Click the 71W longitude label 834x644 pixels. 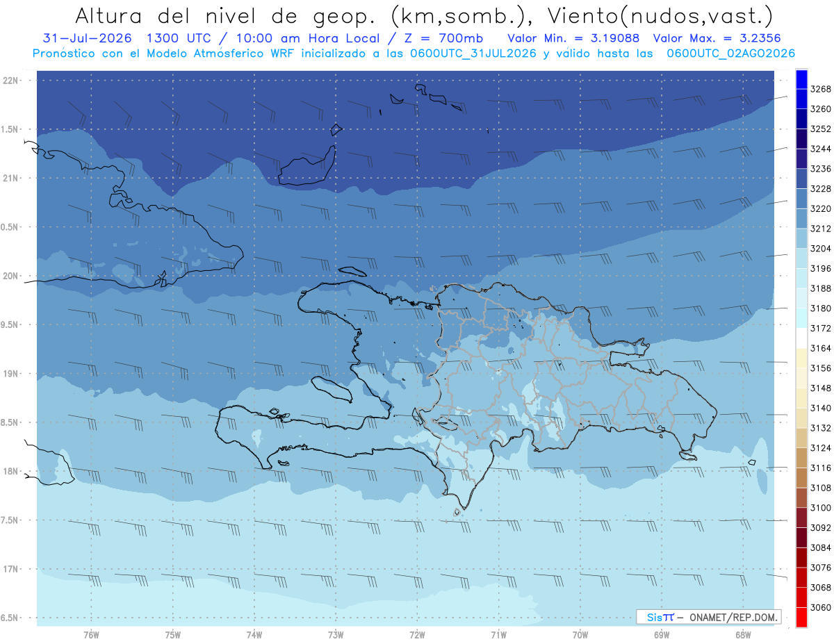coord(498,634)
